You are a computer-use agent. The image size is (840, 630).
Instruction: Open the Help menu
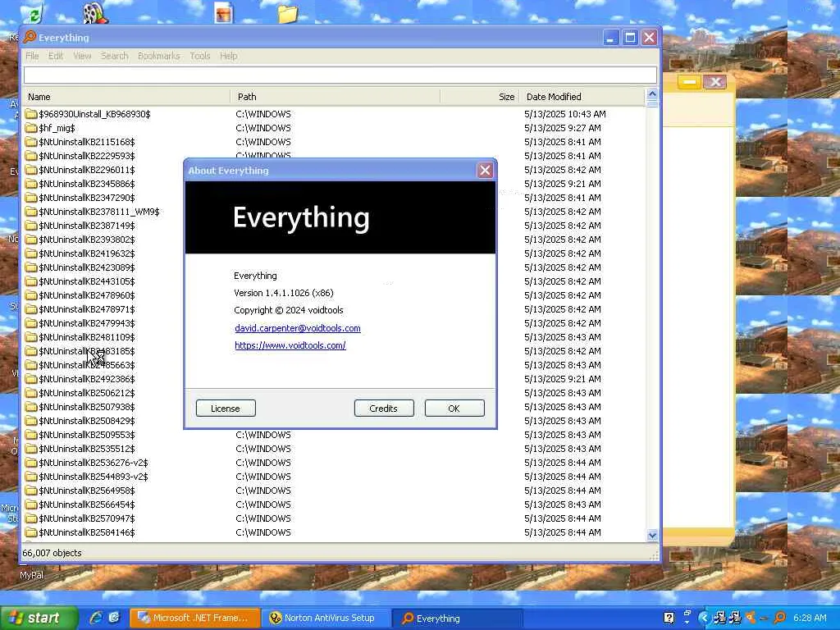(228, 56)
